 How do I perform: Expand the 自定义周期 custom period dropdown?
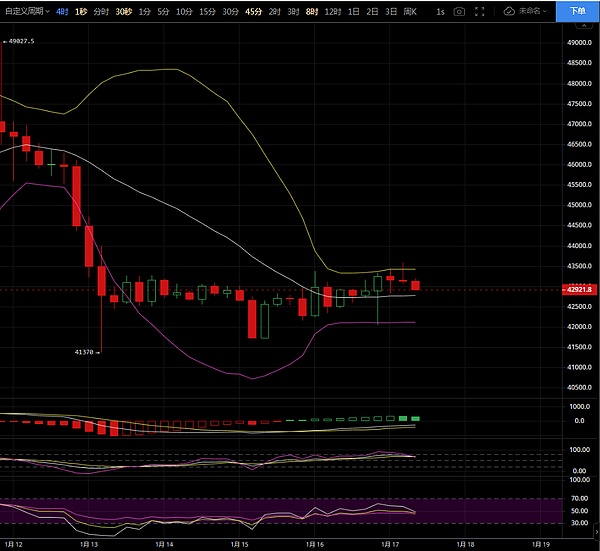(26, 11)
